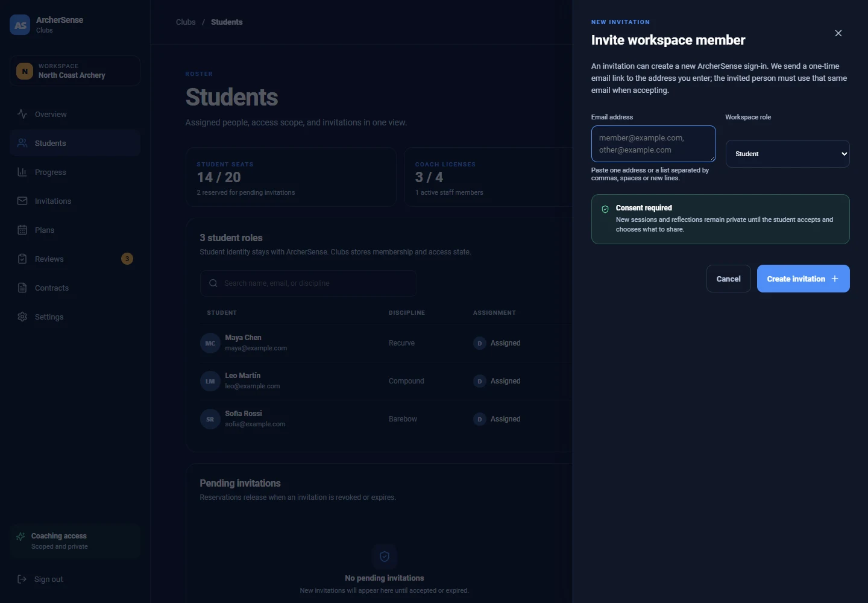Click the MC avatar for Maya Chen
Viewport: 868px width, 603px height.
[210, 343]
